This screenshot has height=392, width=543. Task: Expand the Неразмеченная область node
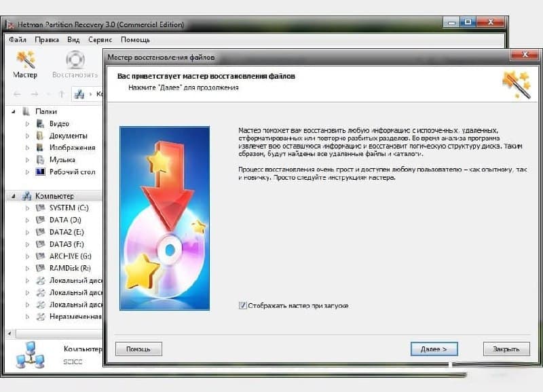click(27, 317)
